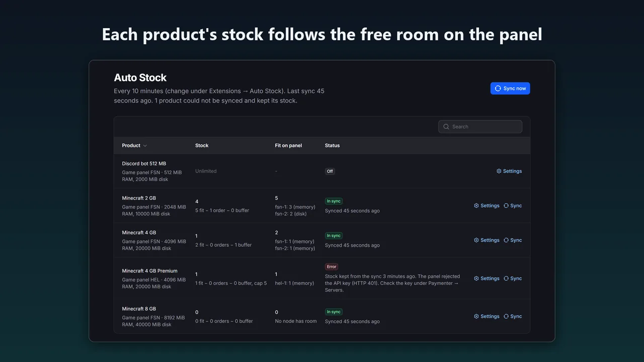Image resolution: width=644 pixels, height=362 pixels.
Task: Click the sync icon in Minecraft 8 GB row
Action: tap(506, 317)
